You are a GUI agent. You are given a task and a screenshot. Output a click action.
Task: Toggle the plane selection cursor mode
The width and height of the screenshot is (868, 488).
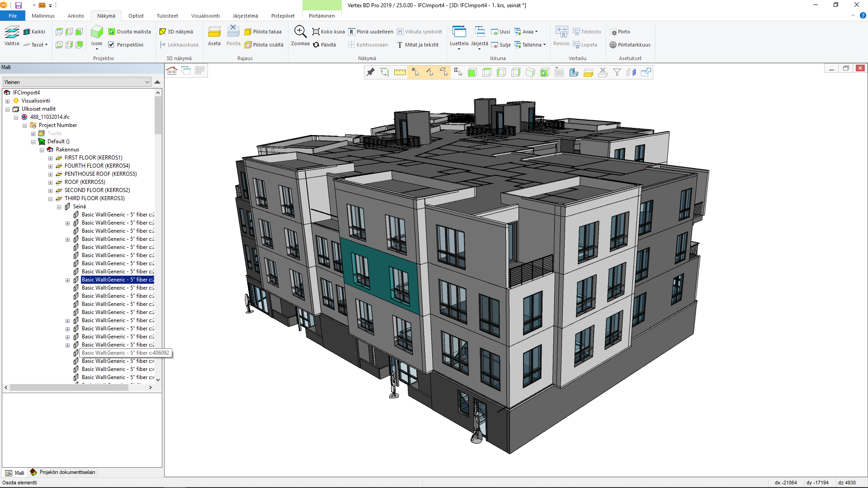click(x=444, y=72)
